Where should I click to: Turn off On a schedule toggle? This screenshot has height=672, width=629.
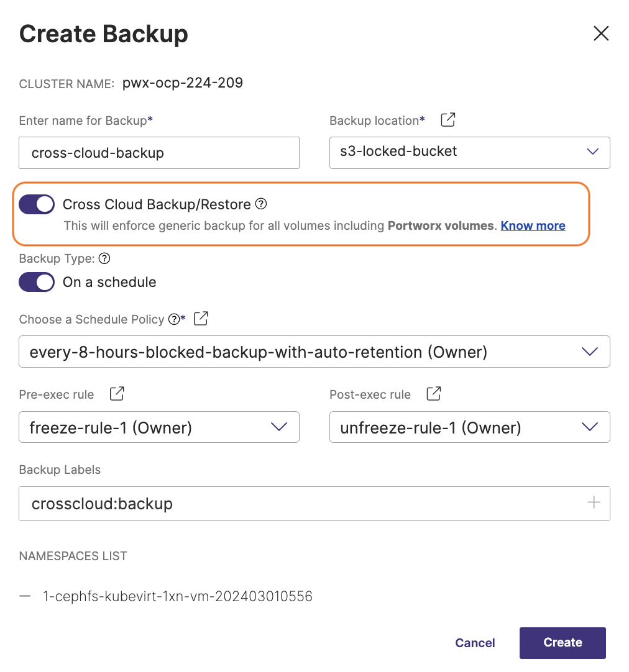tap(37, 282)
